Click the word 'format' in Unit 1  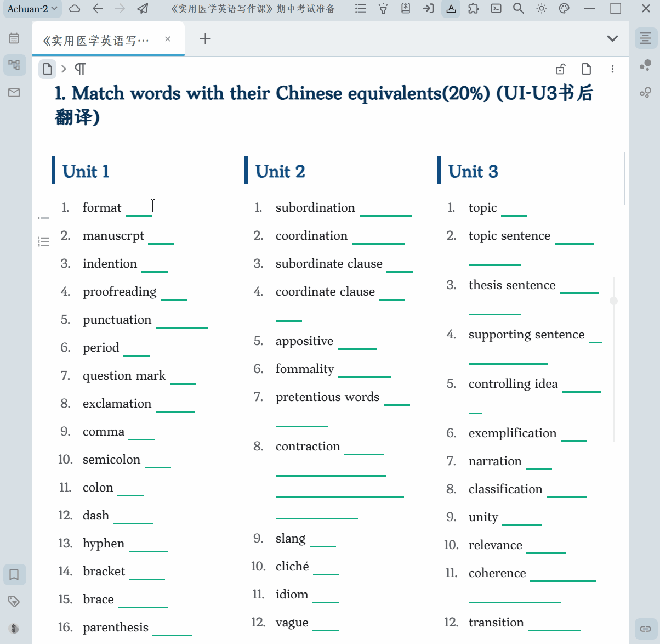[x=102, y=207]
